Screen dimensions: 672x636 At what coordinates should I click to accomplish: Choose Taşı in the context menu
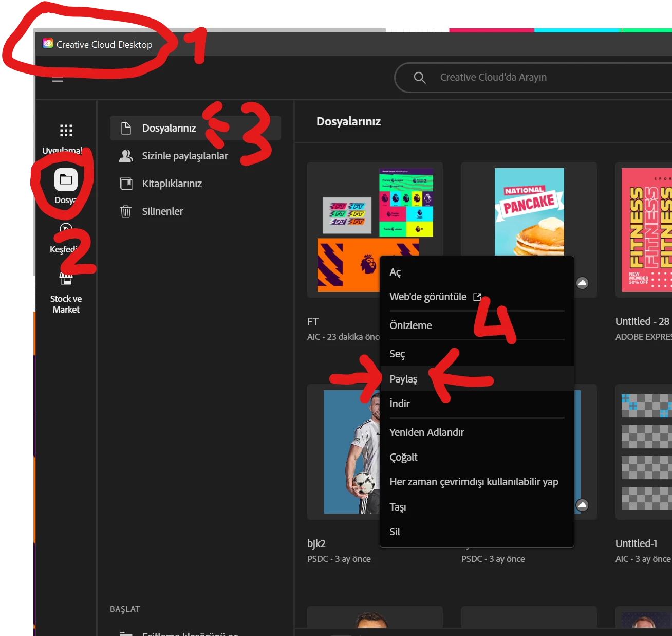(x=477, y=507)
